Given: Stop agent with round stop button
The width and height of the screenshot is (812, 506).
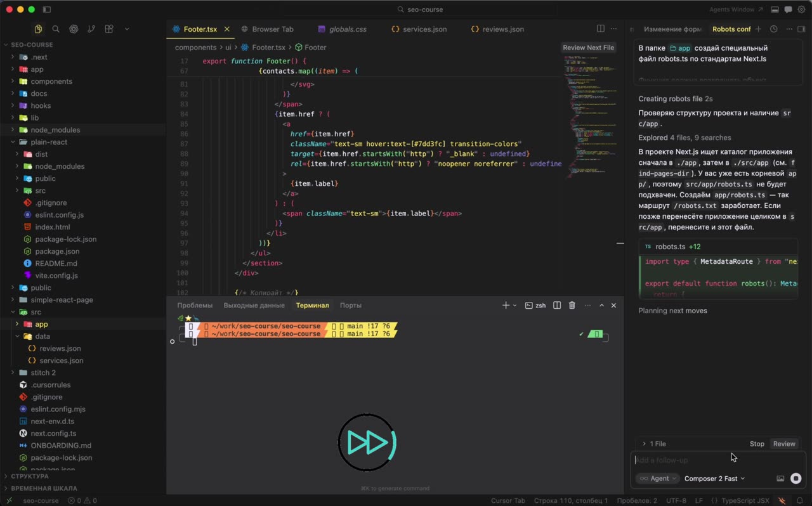Looking at the screenshot, I should click(796, 479).
